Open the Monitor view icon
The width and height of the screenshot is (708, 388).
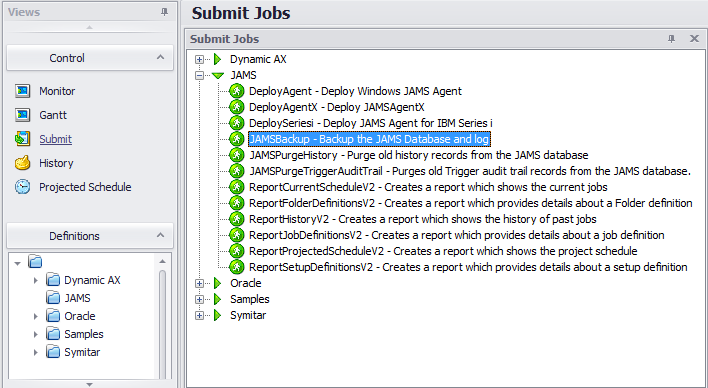pyautogui.click(x=23, y=91)
